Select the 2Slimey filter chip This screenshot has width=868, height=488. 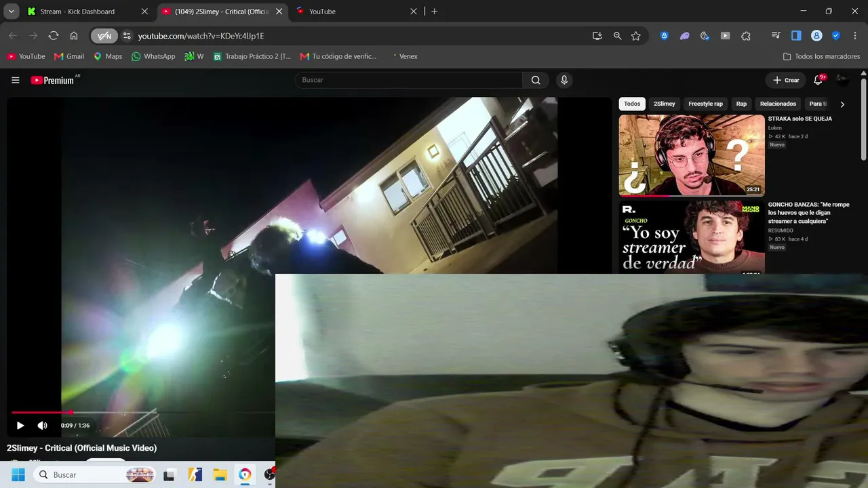[665, 104]
